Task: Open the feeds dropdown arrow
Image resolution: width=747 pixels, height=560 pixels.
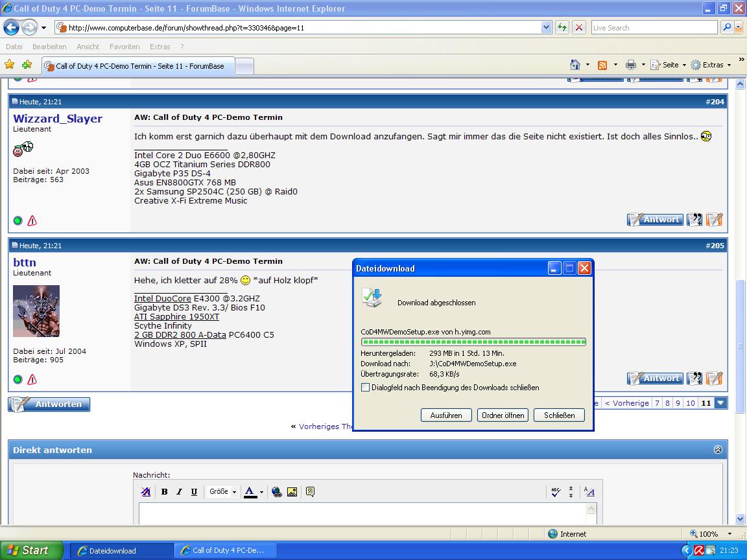Action: 615,65
